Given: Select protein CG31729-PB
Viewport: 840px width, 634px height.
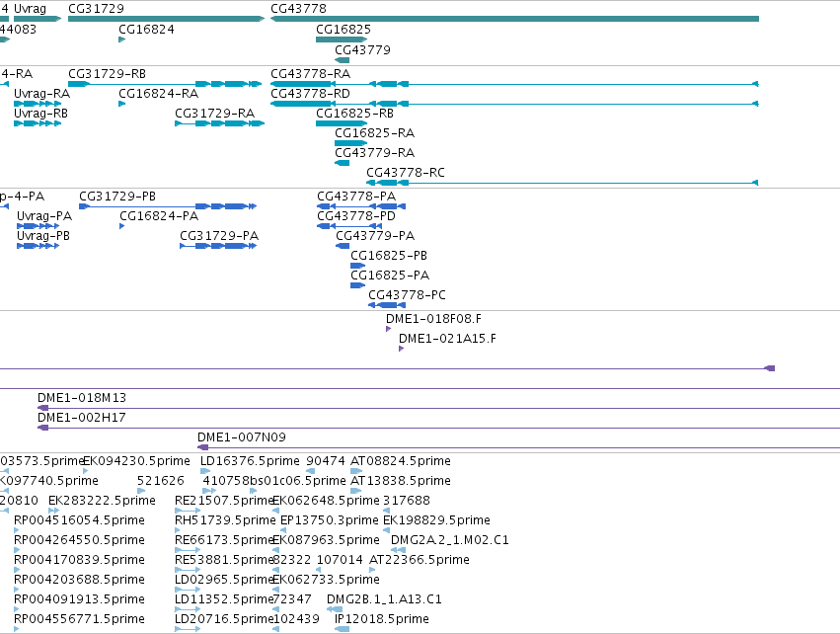Looking at the screenshot, I should 168,206.
